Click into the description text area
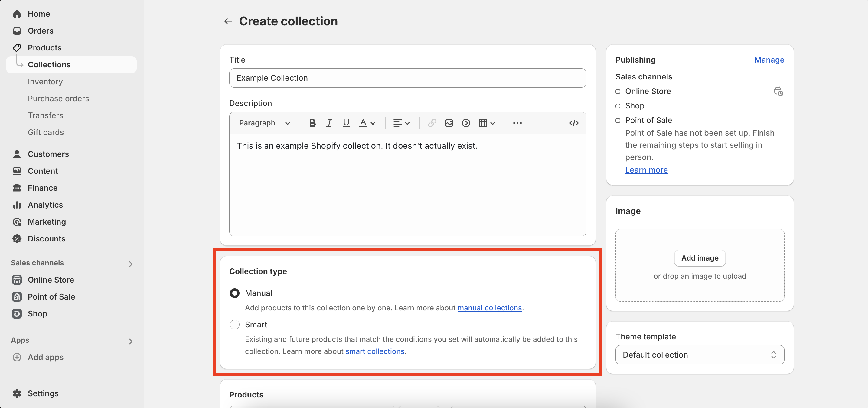The width and height of the screenshot is (868, 408). click(x=407, y=185)
